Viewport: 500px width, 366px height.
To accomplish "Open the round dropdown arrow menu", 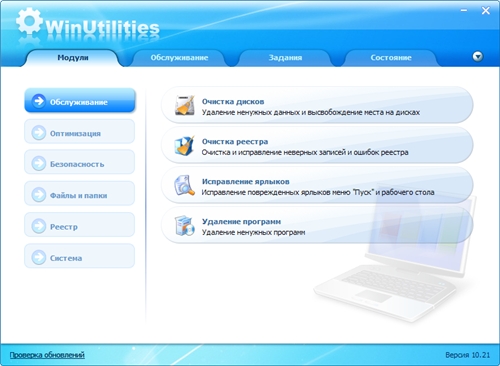I will tap(478, 56).
